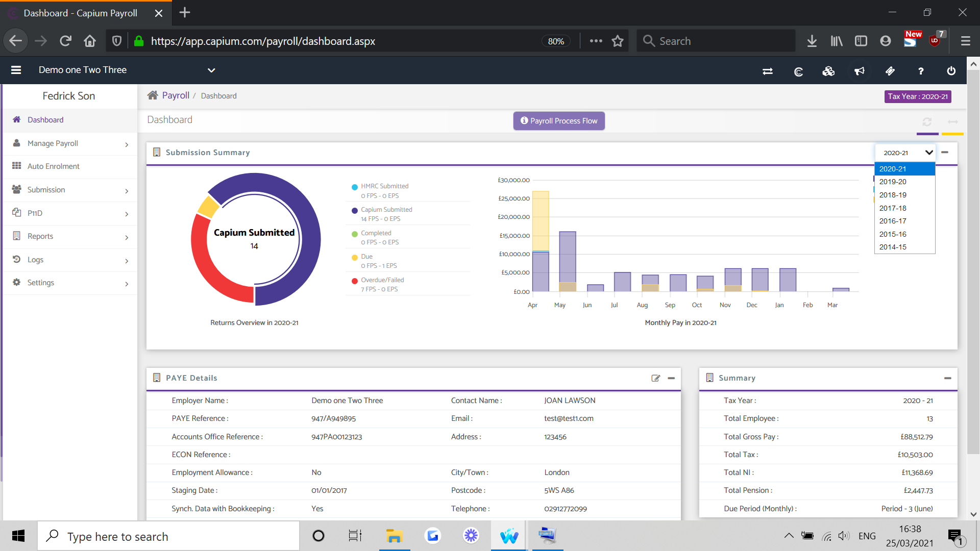Select 2018-19 from tax year list
980x551 pixels.
click(893, 195)
